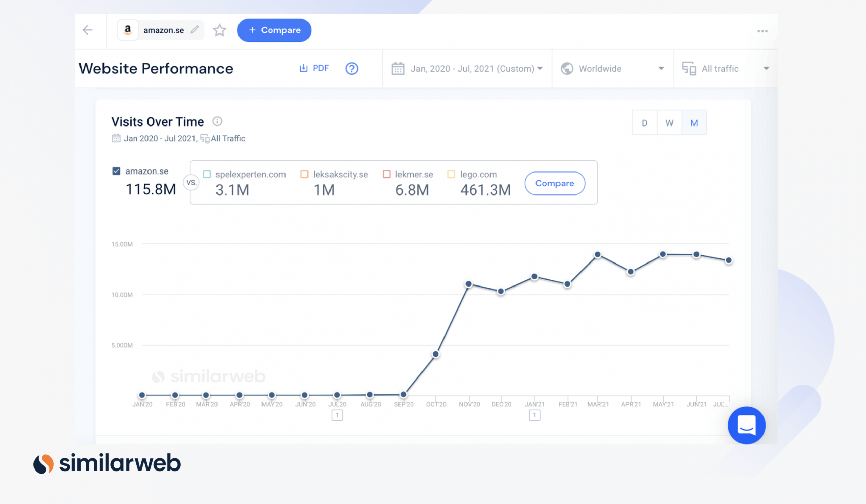Image resolution: width=866 pixels, height=504 pixels.
Task: Click the blue + Compare button
Action: pyautogui.click(x=274, y=30)
